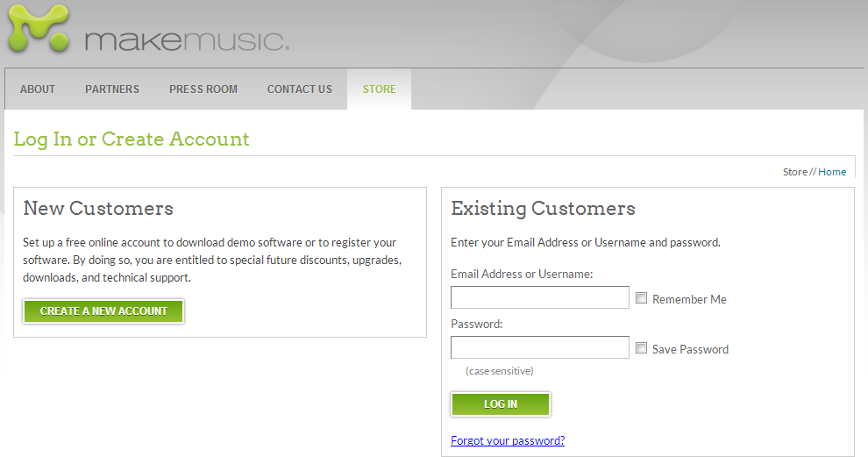Enable the Remember Me checkbox

pos(642,298)
